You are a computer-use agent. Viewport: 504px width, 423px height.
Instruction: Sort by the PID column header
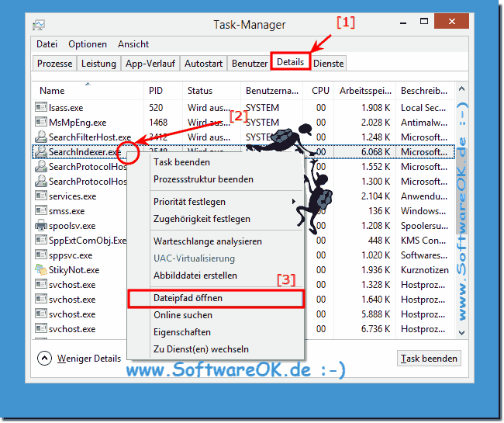(x=163, y=90)
